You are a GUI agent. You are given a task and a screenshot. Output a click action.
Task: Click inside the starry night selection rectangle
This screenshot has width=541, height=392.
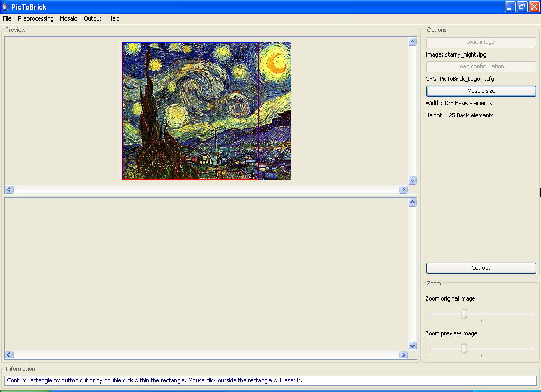(x=190, y=111)
